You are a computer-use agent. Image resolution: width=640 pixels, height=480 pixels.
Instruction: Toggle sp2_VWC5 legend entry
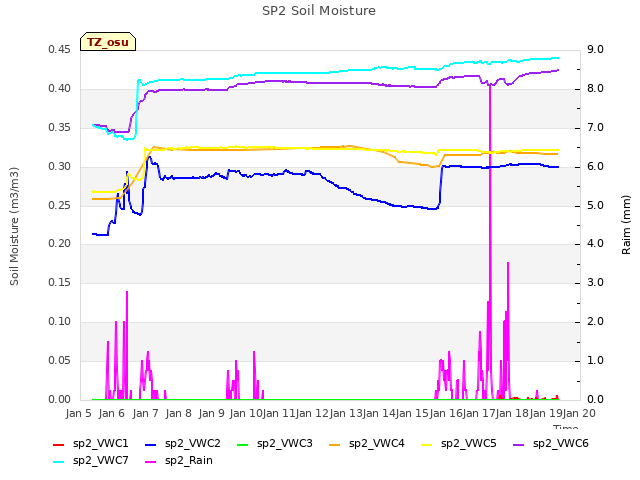click(x=459, y=444)
